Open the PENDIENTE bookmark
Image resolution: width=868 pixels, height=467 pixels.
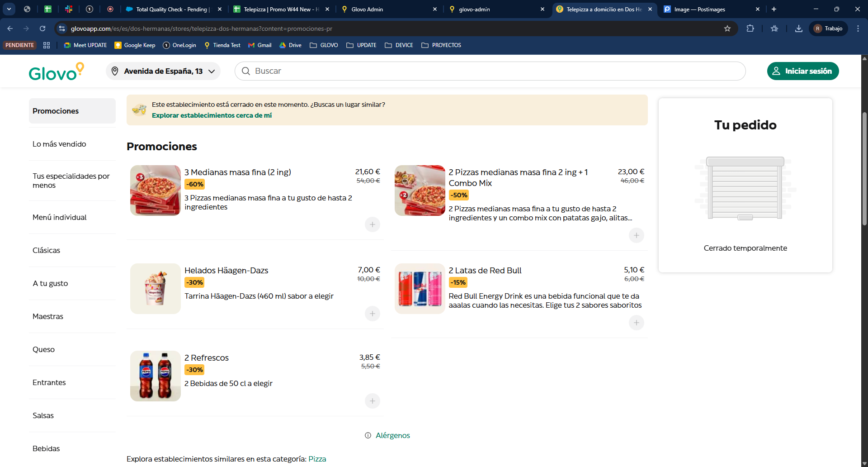[20, 45]
